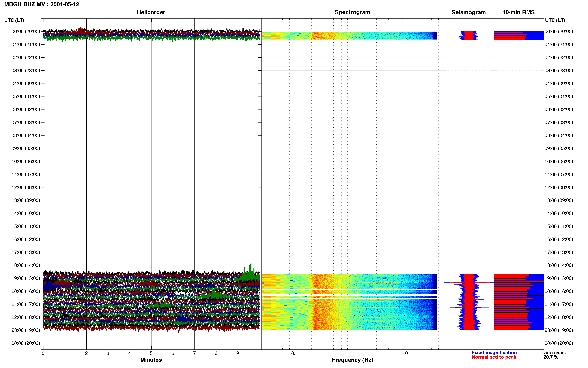Screen dimensions: 588x368
Task: Select the Helicorder panel heading
Action: tap(151, 12)
